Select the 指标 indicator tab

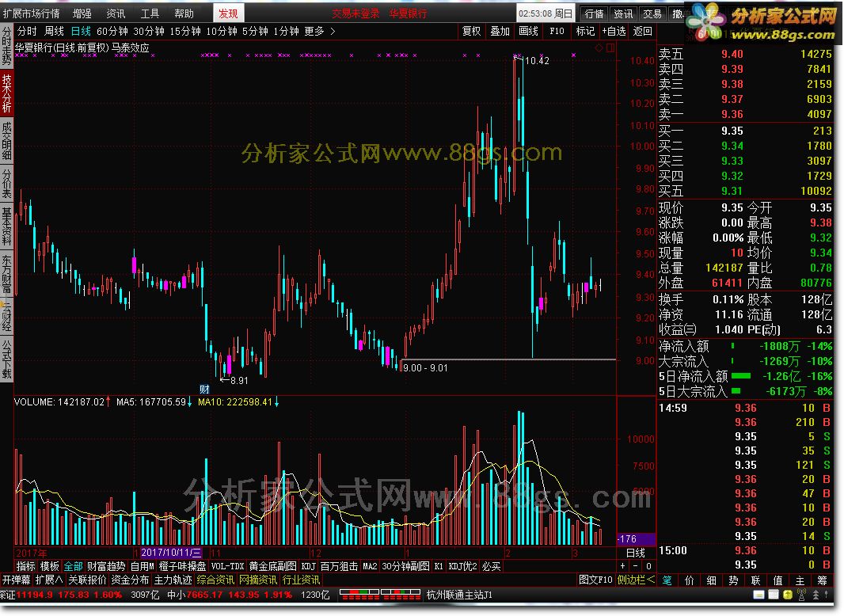click(26, 566)
